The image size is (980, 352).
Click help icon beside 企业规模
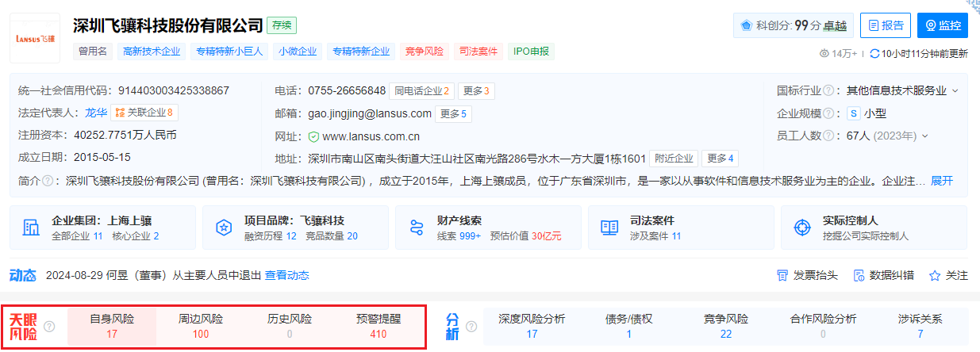click(x=828, y=113)
